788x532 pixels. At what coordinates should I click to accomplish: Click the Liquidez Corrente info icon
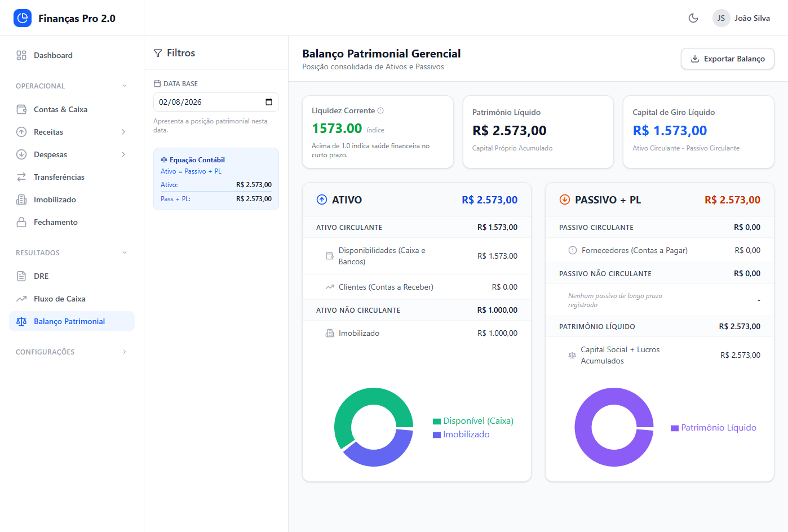pyautogui.click(x=380, y=110)
